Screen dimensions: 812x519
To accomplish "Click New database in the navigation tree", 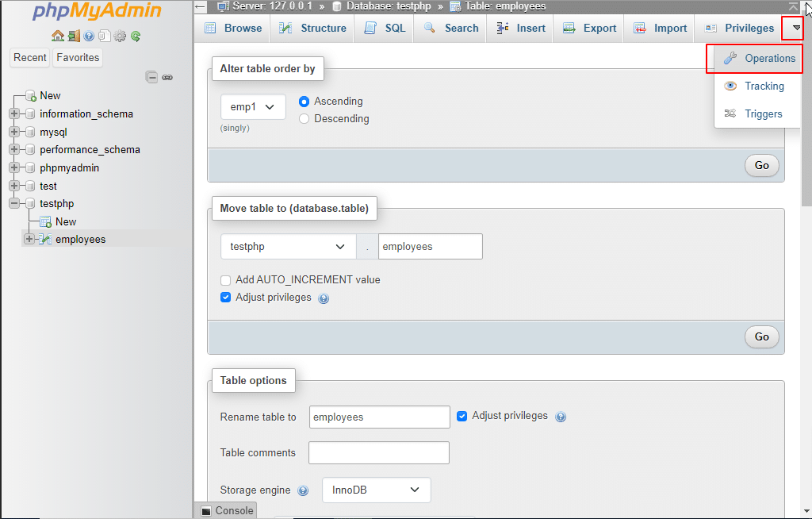I will click(50, 95).
